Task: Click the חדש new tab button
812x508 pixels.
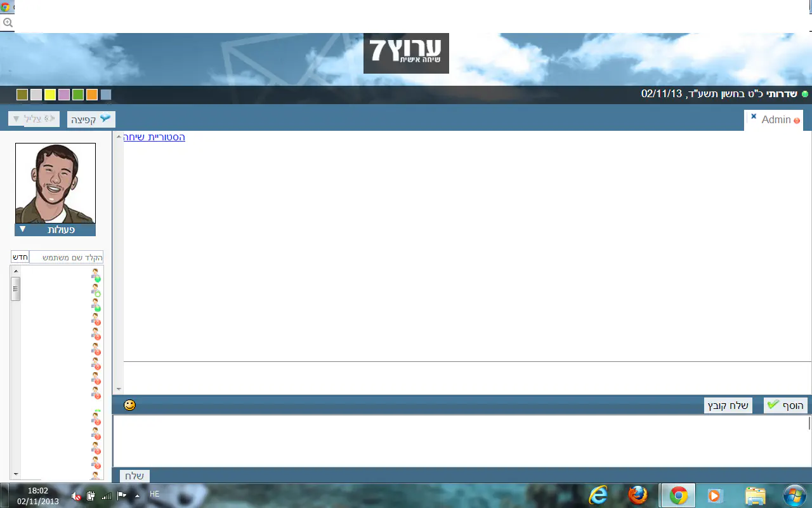Action: (x=20, y=257)
